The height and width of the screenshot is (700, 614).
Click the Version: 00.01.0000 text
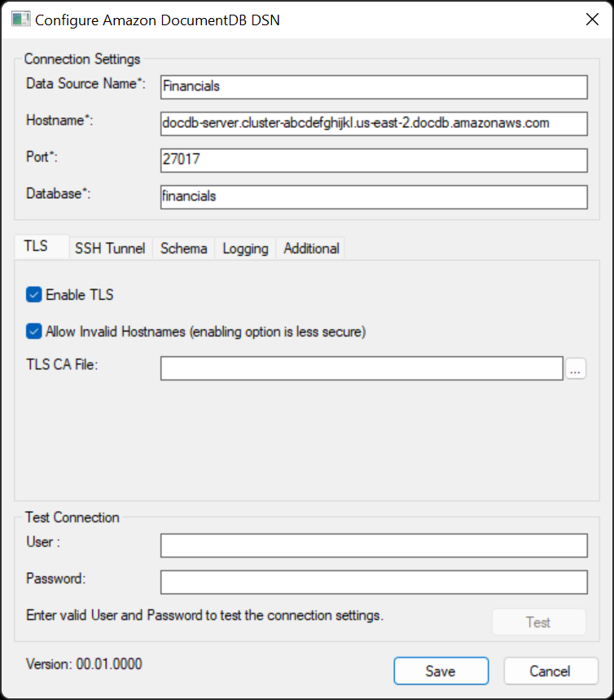[84, 664]
